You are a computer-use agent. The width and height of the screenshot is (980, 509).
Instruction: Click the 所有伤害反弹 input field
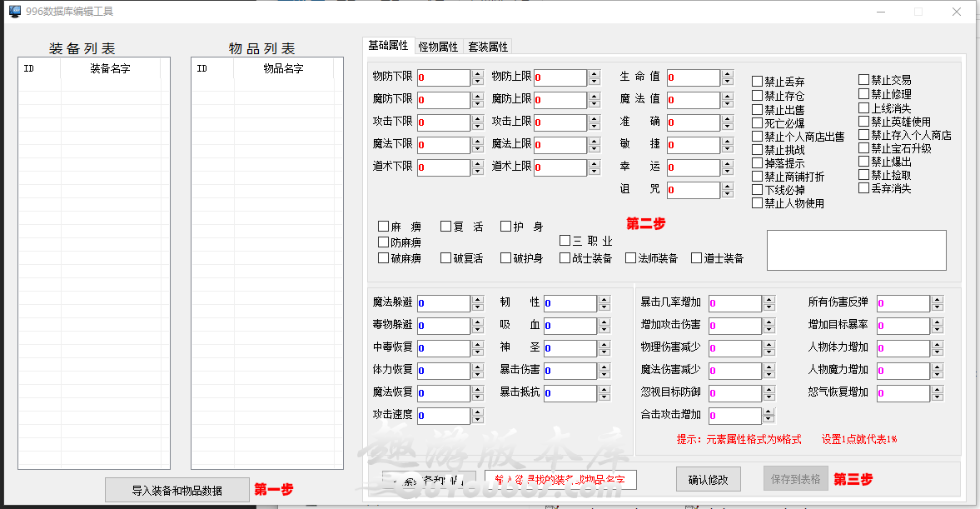903,303
